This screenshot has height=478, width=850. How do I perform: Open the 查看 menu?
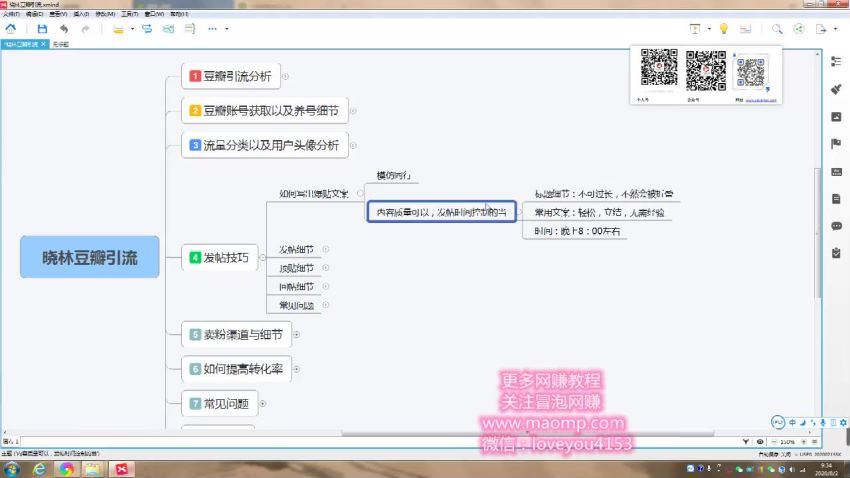pos(58,14)
